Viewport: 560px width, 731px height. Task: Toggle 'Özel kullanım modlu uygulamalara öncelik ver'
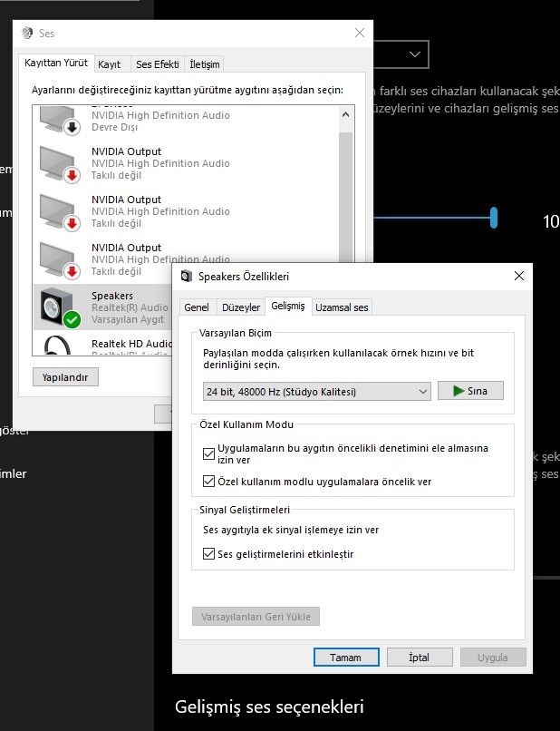(x=208, y=481)
